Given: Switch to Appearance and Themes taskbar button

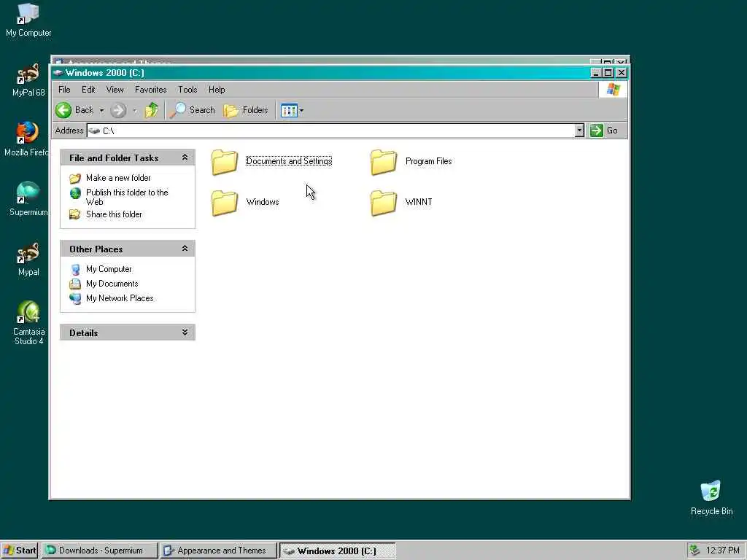Looking at the screenshot, I should [219, 551].
